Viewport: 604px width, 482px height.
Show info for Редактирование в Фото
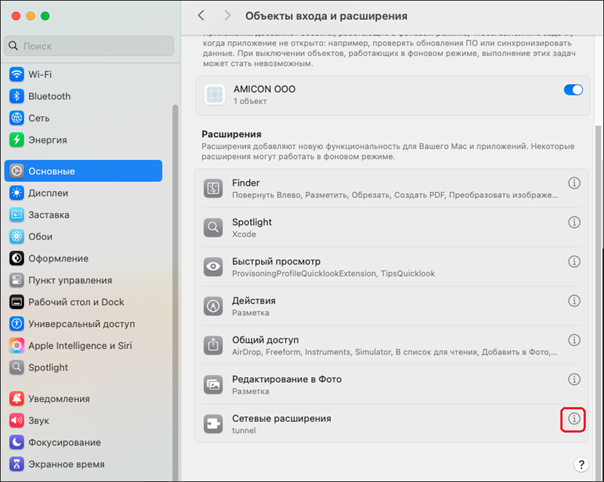[x=574, y=380]
